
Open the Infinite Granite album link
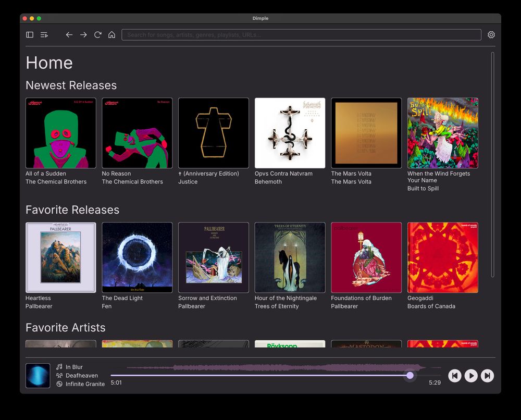pos(85,384)
